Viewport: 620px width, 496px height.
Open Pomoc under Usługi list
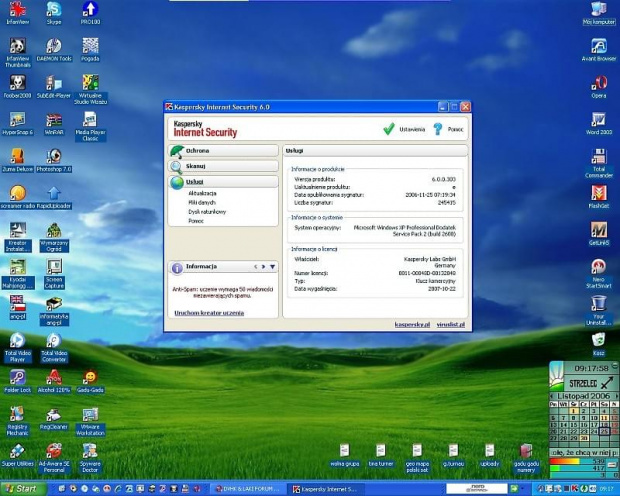(x=196, y=221)
